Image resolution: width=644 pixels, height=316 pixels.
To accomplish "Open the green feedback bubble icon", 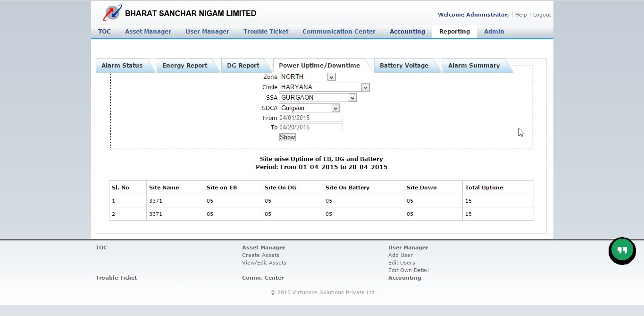I will (x=622, y=250).
